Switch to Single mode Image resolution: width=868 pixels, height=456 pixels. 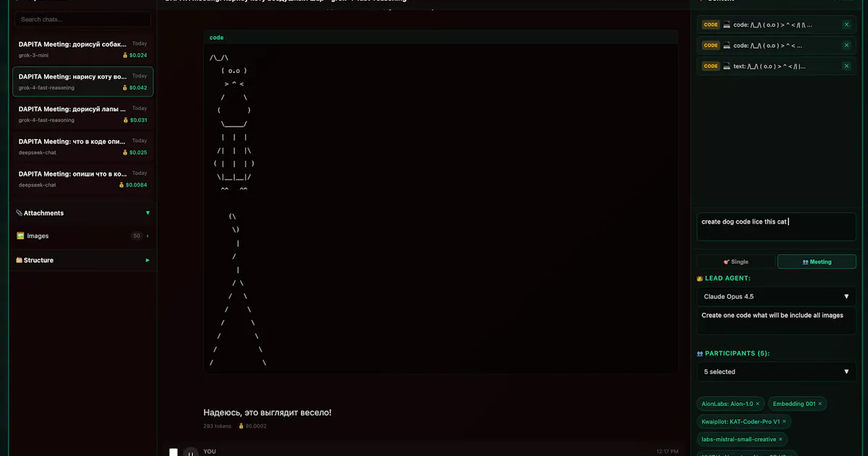click(736, 262)
